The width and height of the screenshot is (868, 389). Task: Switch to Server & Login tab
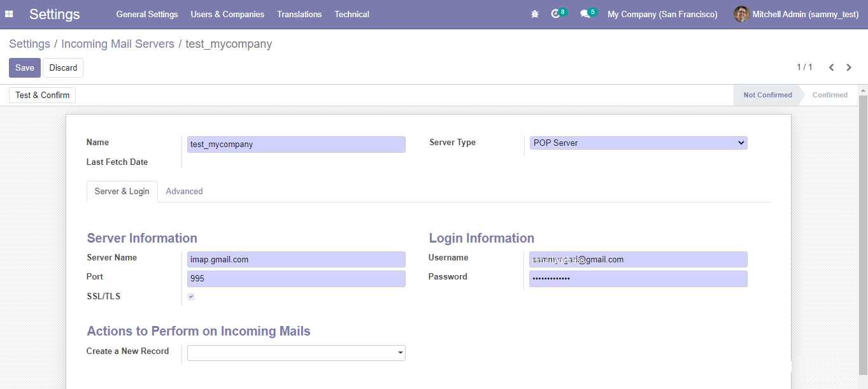(x=122, y=192)
